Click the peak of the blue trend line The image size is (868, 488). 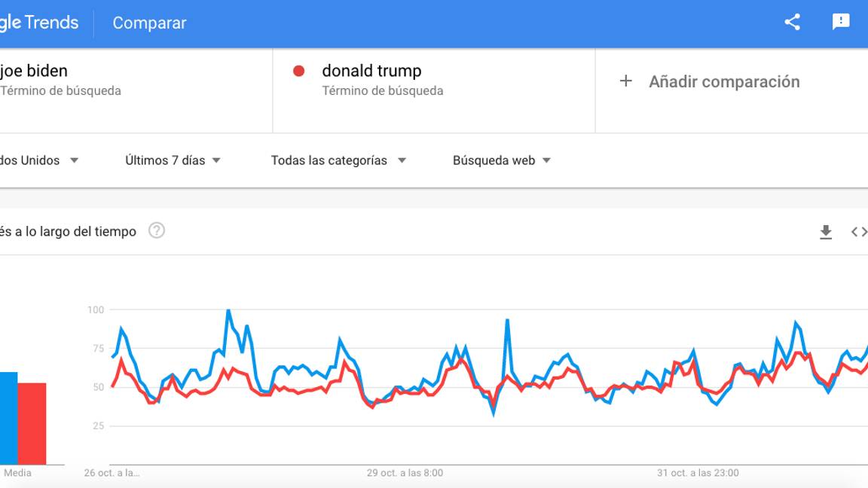(228, 309)
